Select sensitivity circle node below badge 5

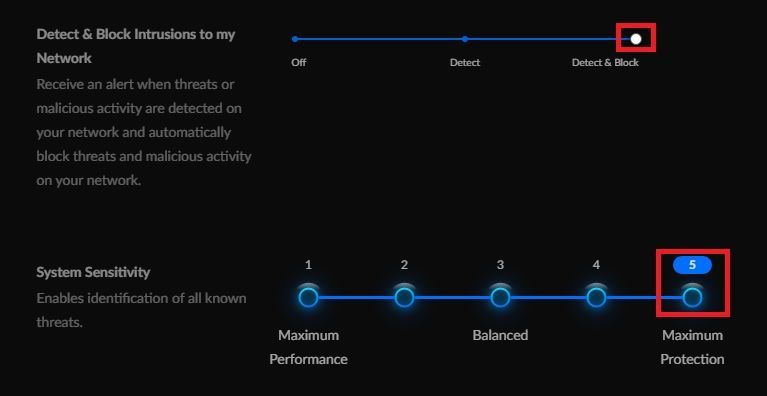[x=692, y=297]
